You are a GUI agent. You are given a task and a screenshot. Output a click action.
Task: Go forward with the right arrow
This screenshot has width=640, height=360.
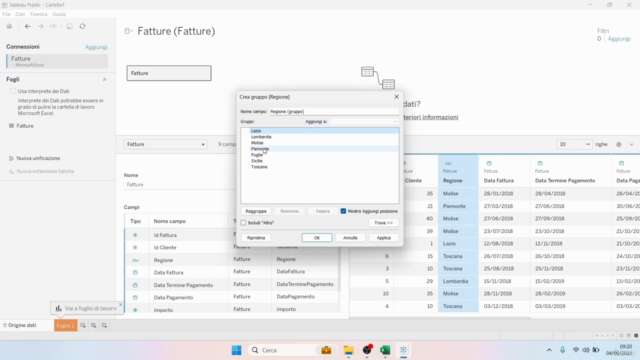(40, 26)
